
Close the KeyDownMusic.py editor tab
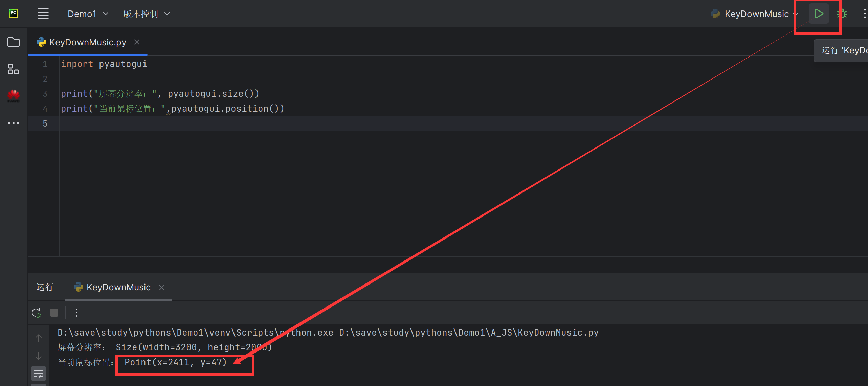137,42
